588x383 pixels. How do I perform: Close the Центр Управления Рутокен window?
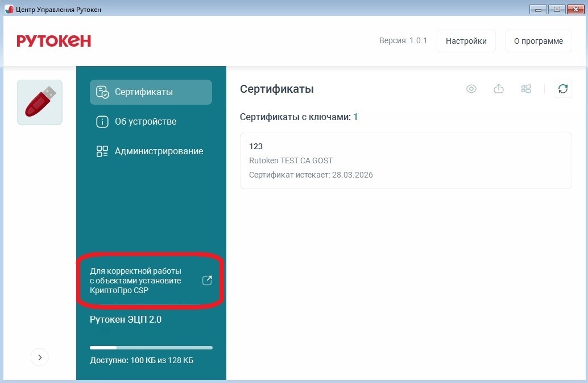point(575,9)
